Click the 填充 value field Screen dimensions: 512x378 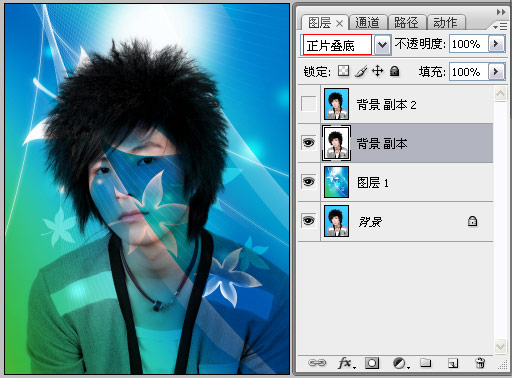(x=469, y=71)
